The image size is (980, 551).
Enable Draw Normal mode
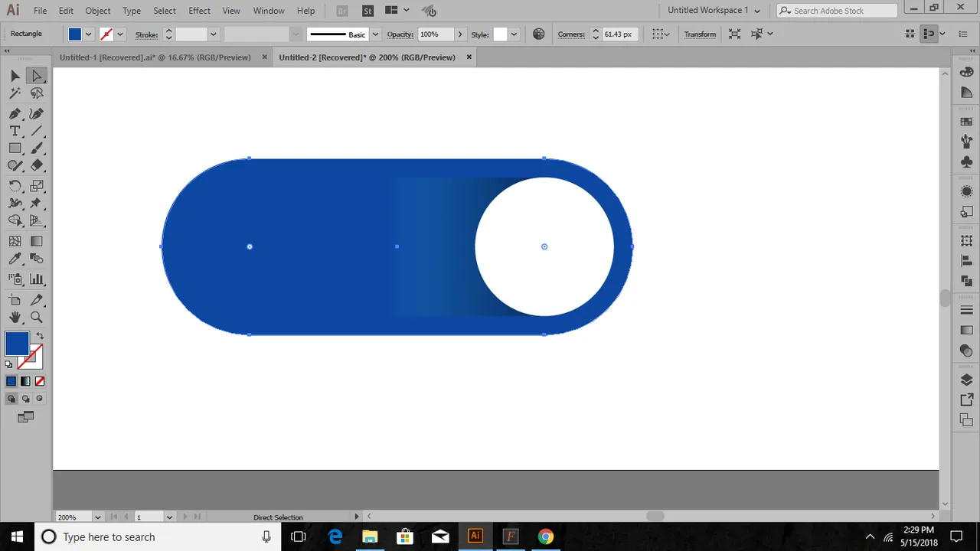(x=11, y=399)
